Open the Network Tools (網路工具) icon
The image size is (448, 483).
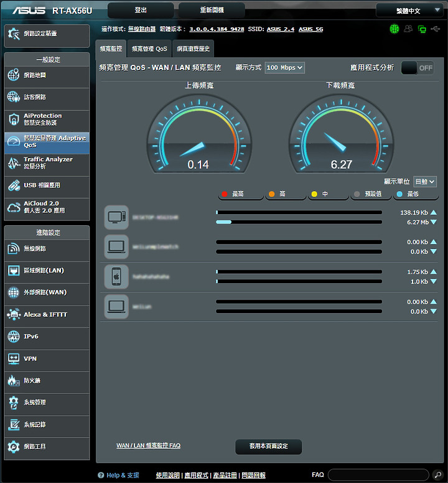14,446
